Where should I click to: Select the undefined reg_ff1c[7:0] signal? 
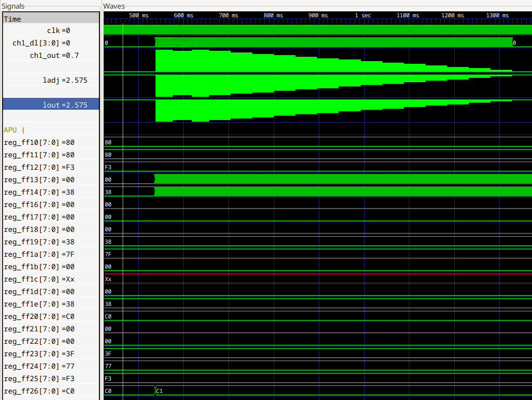[39, 279]
